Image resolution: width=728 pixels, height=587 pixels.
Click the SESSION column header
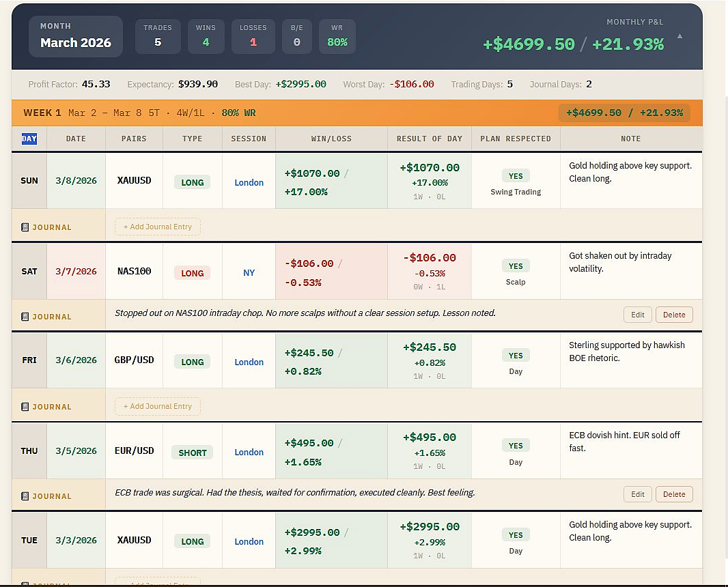pos(248,139)
